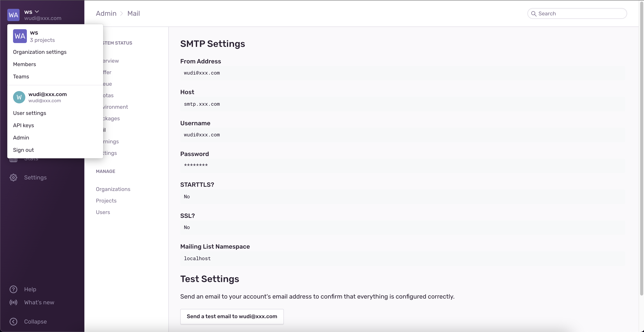644x332 pixels.
Task: Open User settings menu entry
Action: click(x=30, y=113)
